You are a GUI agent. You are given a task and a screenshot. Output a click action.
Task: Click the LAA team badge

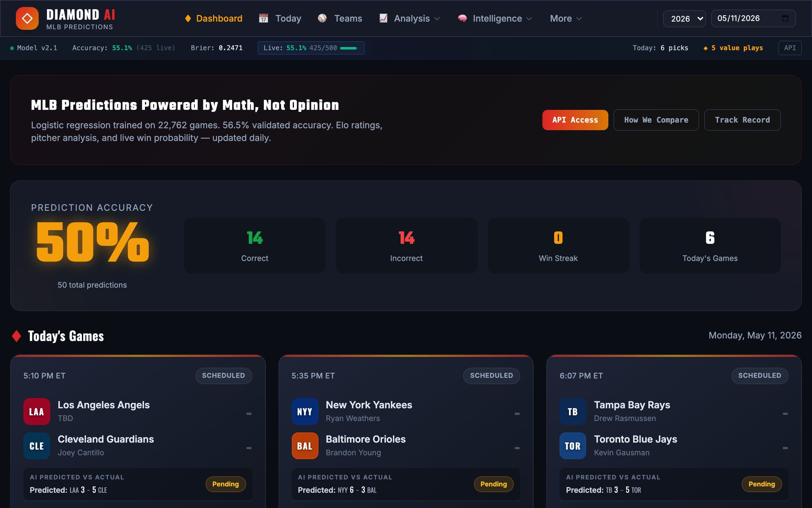click(36, 411)
